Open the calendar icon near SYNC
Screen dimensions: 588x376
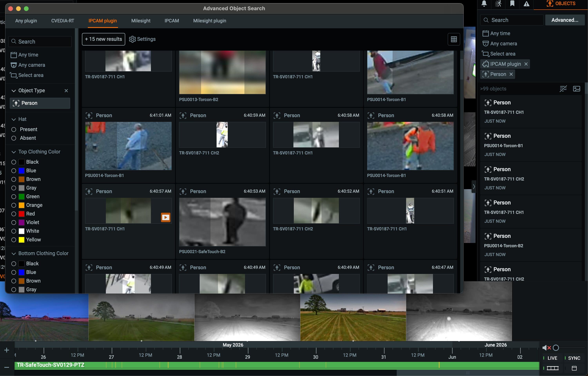[x=574, y=368]
